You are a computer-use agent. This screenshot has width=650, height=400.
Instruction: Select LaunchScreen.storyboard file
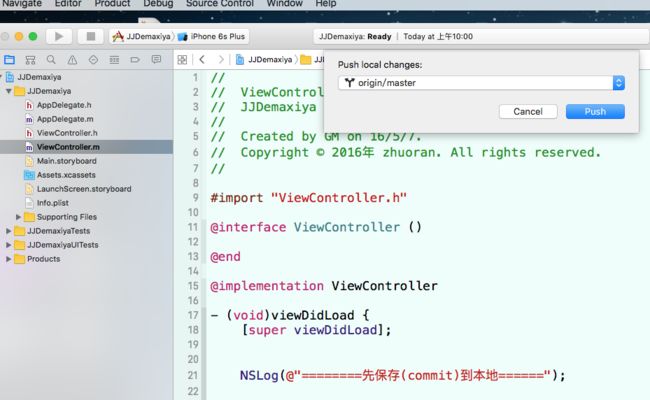(84, 189)
